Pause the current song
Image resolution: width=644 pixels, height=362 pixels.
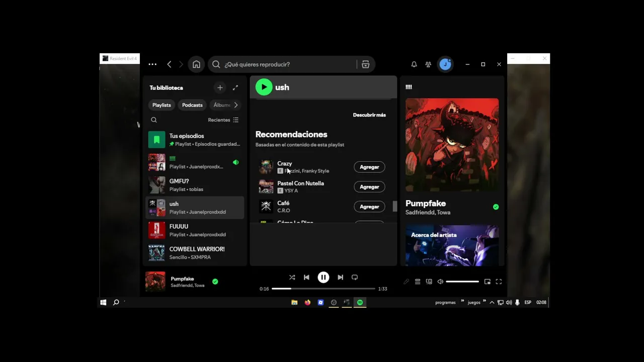pos(324,277)
